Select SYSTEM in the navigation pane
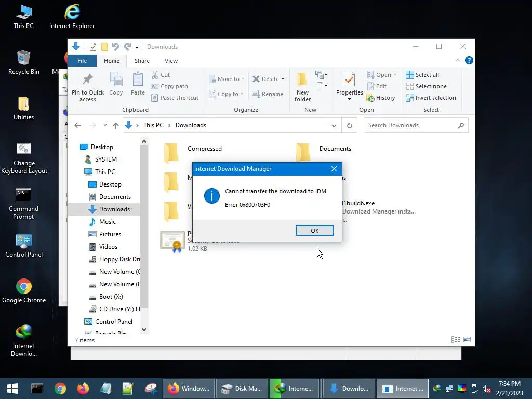 coord(105,159)
